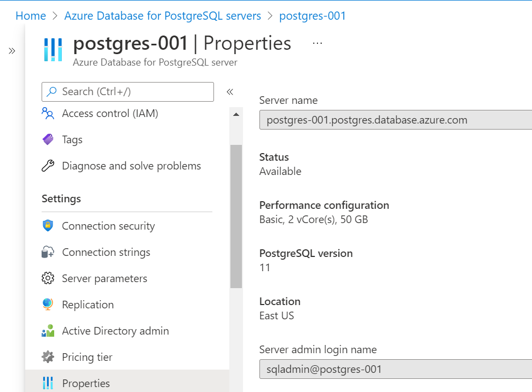
Task: Click the postgres-001 breadcrumb link
Action: coord(313,16)
